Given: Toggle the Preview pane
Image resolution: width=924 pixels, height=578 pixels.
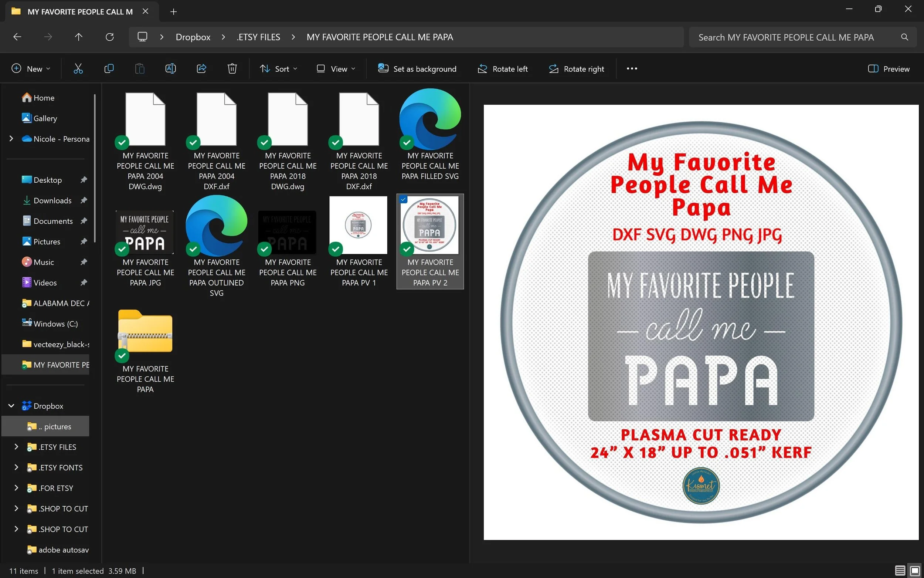Looking at the screenshot, I should pos(889,69).
